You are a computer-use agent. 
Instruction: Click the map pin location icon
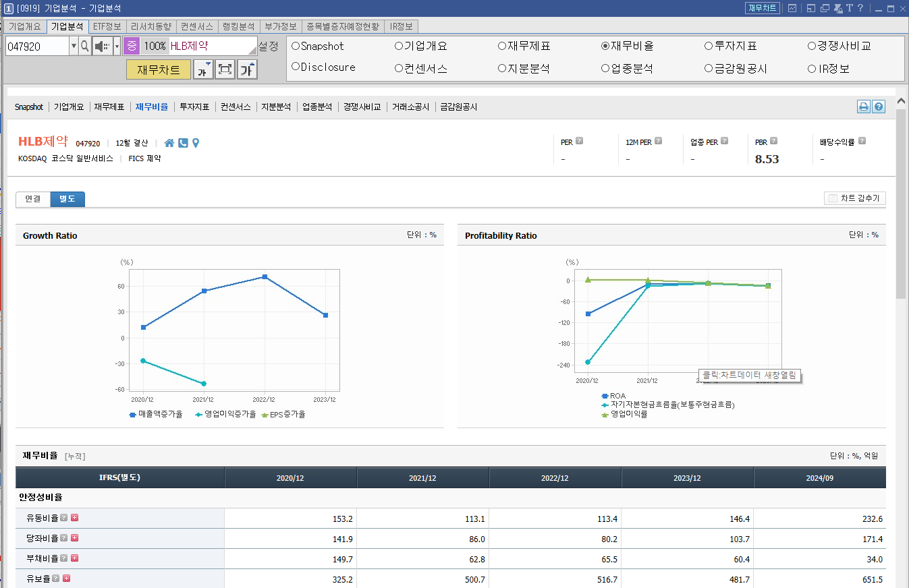pyautogui.click(x=196, y=143)
